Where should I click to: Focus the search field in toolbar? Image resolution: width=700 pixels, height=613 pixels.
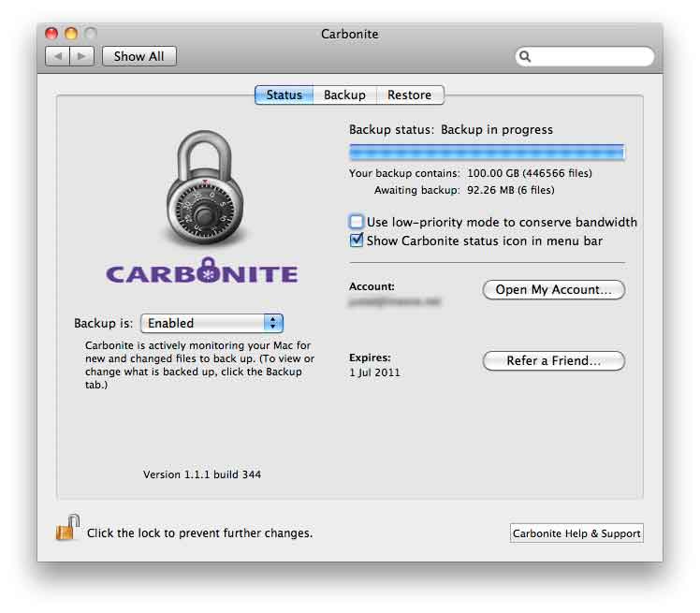click(x=584, y=56)
